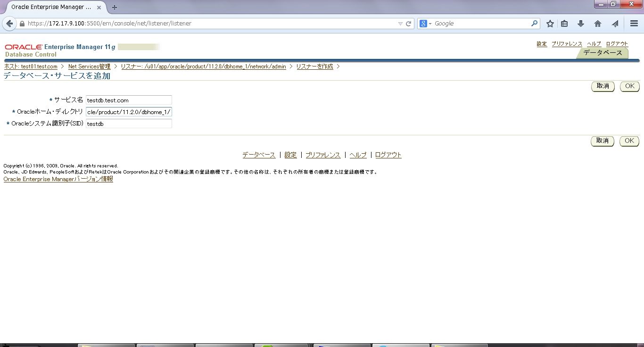Click the top ログアウト link
Viewport: 644px width, 347px height.
[617, 44]
